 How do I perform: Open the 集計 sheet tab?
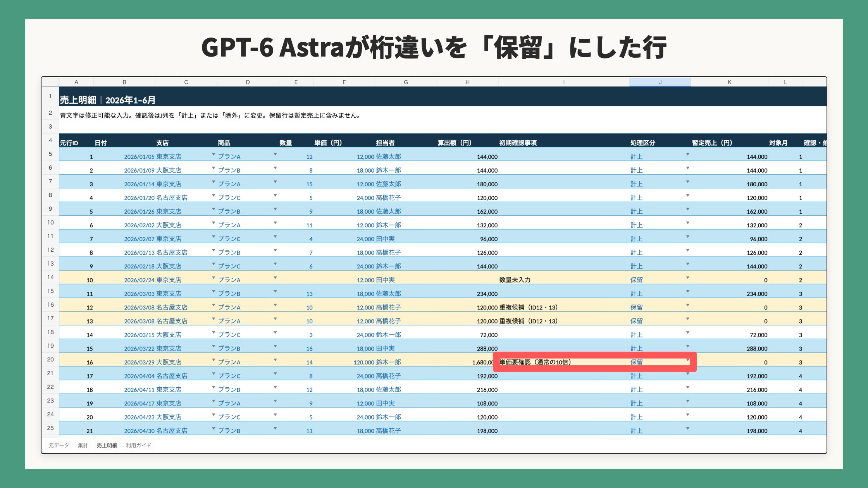point(83,445)
